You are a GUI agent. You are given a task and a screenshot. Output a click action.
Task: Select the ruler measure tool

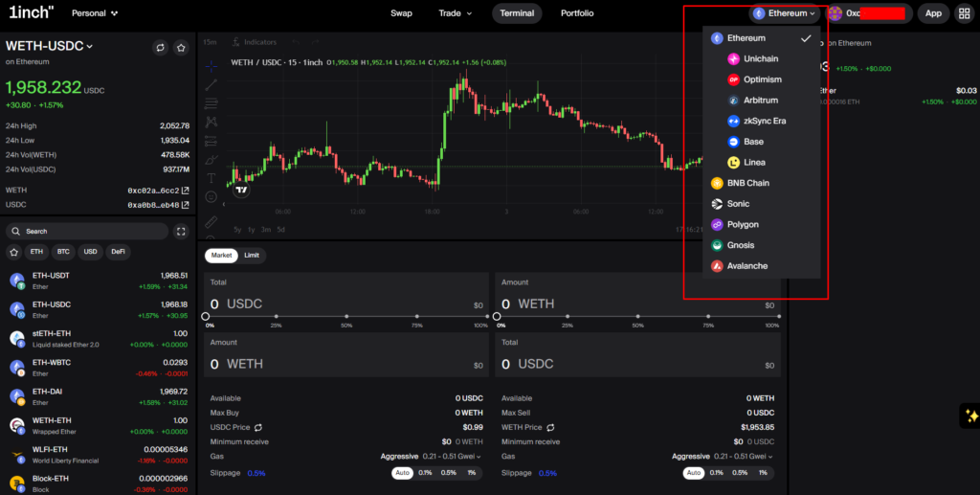coord(212,221)
